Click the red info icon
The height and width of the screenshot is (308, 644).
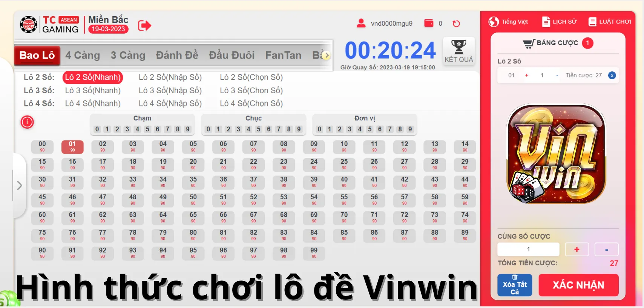pyautogui.click(x=27, y=122)
